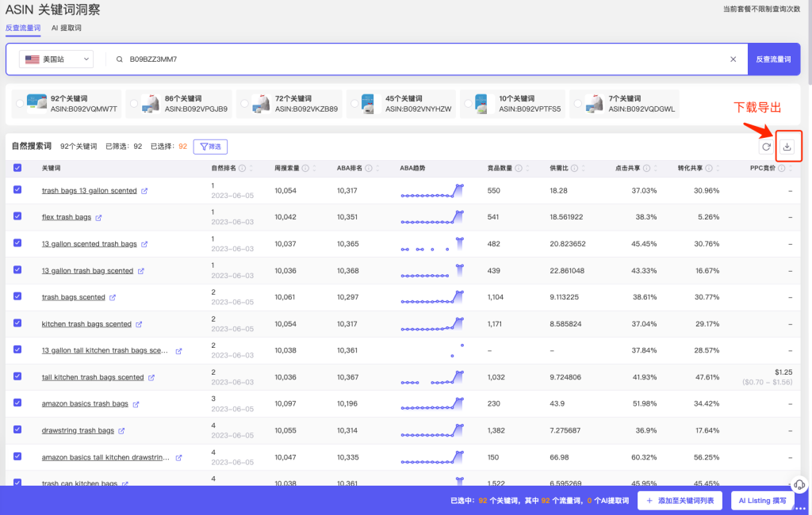Open external link for 13 gallon scented trash bags

[x=144, y=244]
